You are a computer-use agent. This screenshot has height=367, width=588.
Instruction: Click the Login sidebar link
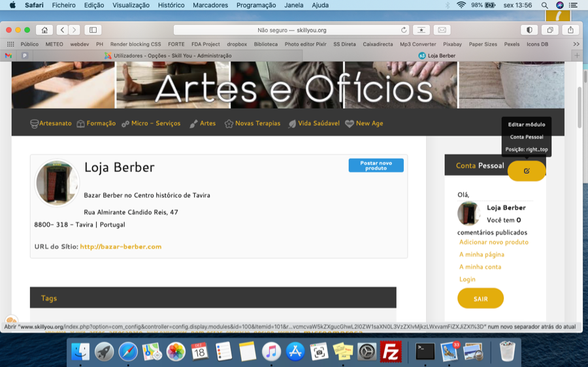click(x=467, y=279)
